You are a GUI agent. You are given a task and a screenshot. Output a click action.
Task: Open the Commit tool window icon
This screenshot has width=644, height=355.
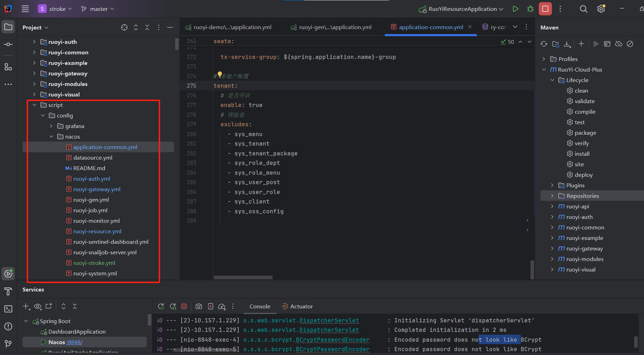(8, 45)
